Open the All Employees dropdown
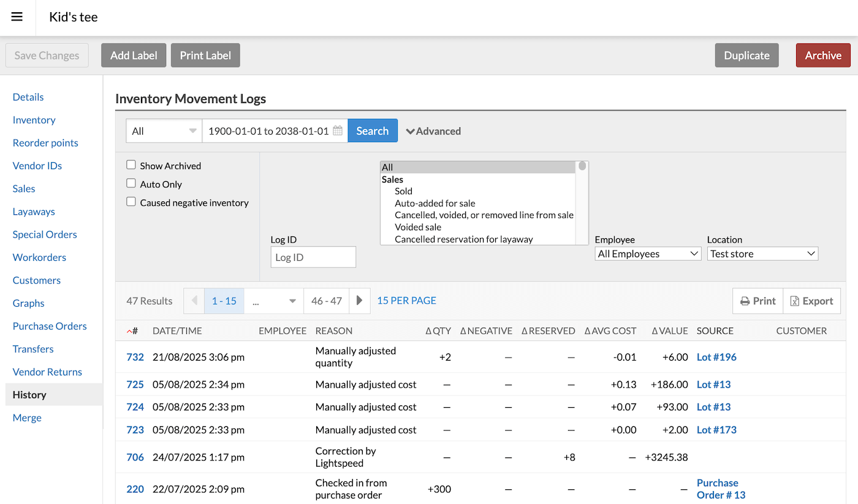Viewport: 858px width, 504px height. click(648, 254)
